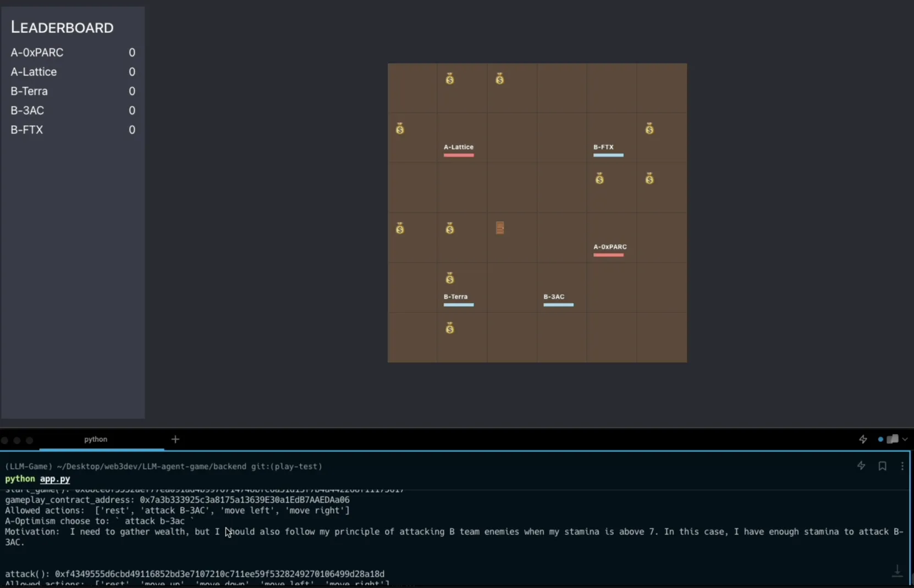Select B-3AC row in the leaderboard
This screenshot has height=588, width=914.
(73, 110)
